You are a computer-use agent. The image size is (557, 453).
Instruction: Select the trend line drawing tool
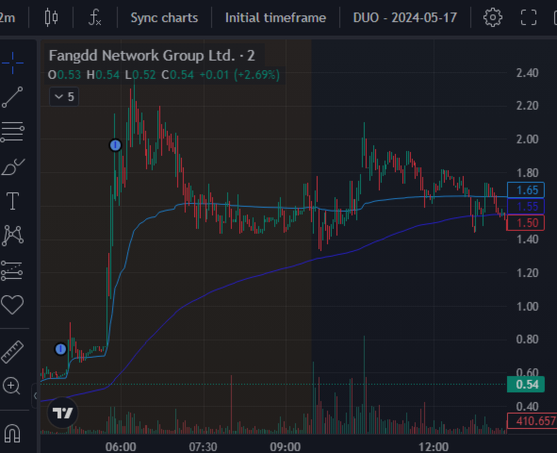tap(12, 97)
